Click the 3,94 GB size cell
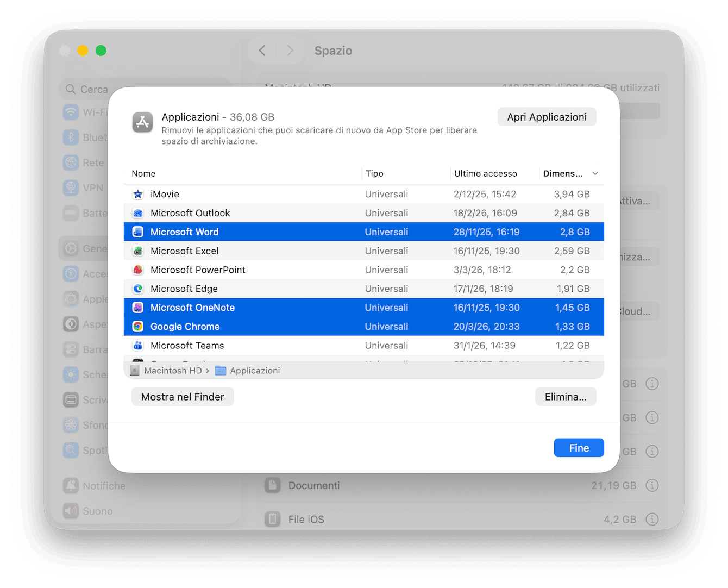Image resolution: width=728 pixels, height=588 pixels. tap(572, 195)
